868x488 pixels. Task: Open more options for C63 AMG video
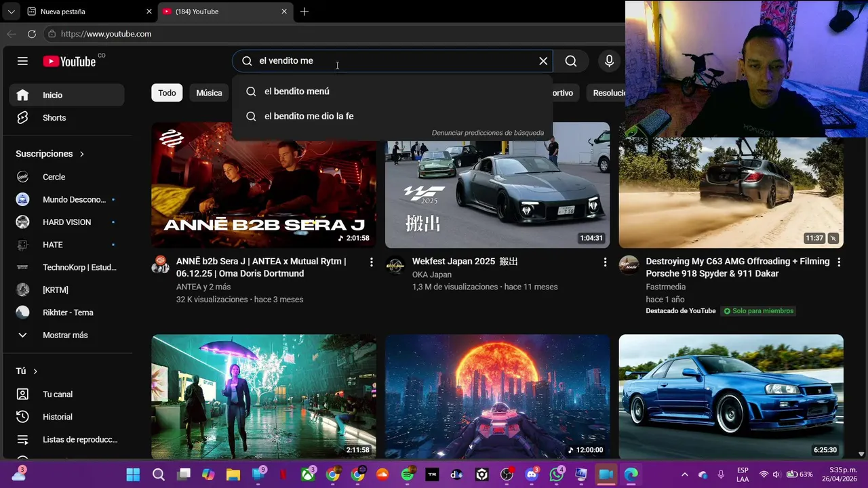(x=839, y=262)
